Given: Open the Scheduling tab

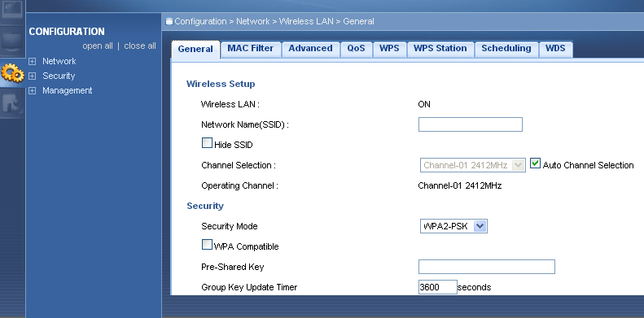Looking at the screenshot, I should [506, 49].
